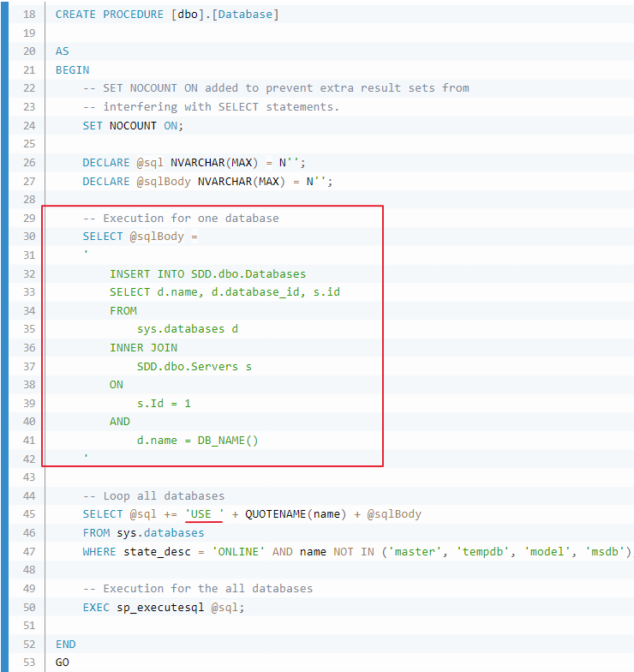Image resolution: width=634 pixels, height=672 pixels.
Task: Click 's.Id = 1' condition
Action: 164,403
